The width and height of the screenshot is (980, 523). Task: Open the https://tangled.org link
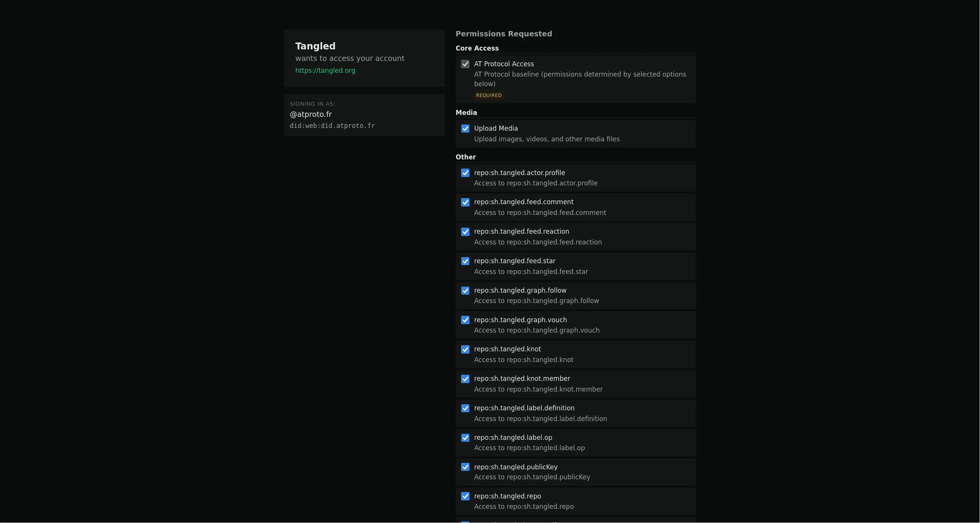(325, 70)
